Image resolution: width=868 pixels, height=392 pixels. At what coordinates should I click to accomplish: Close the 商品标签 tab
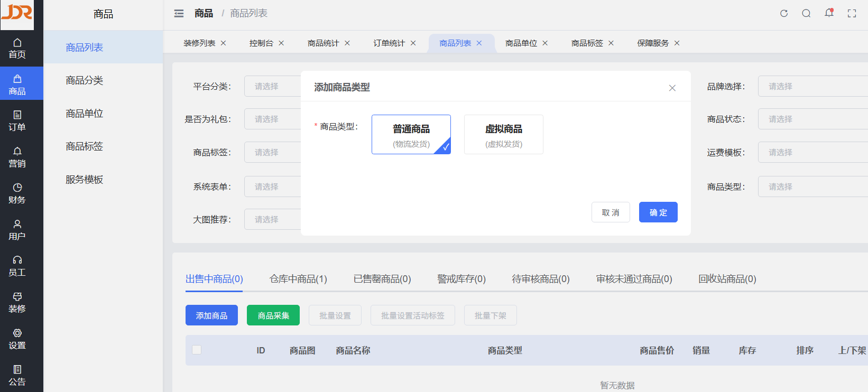(x=611, y=43)
